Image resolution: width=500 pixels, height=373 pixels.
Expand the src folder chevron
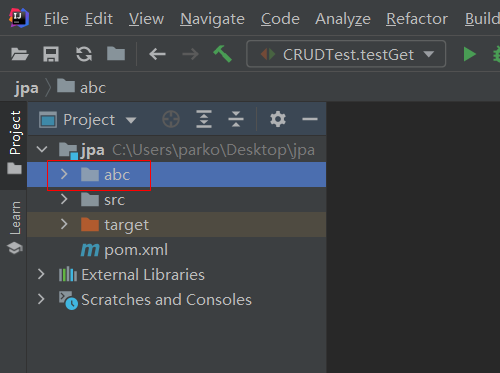coord(64,199)
